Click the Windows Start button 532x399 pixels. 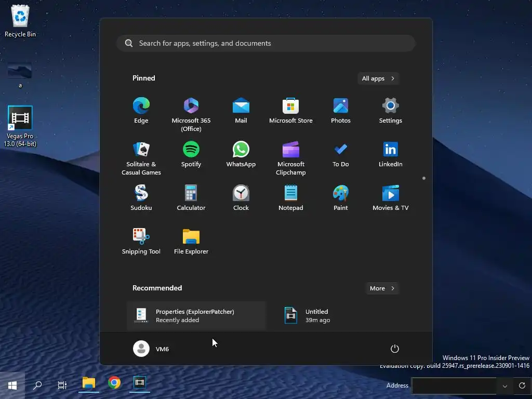(x=12, y=385)
